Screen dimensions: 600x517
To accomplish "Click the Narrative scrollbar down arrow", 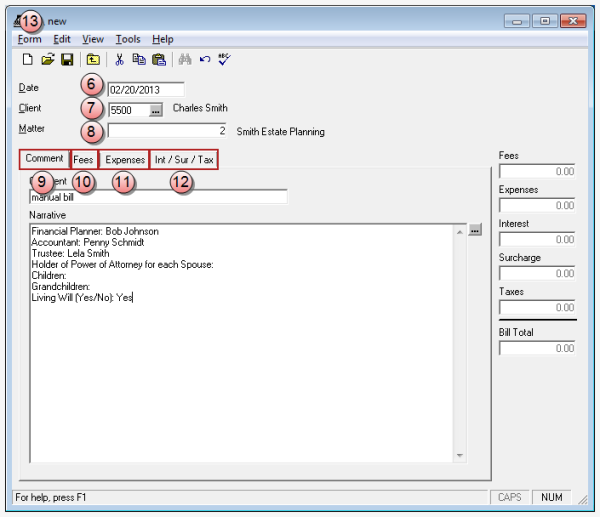I will click(460, 456).
